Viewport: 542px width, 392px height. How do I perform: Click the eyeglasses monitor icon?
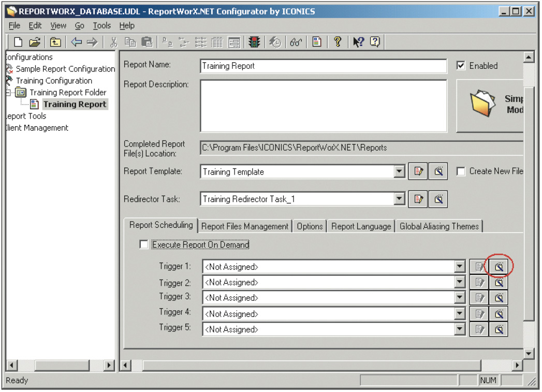(x=296, y=42)
